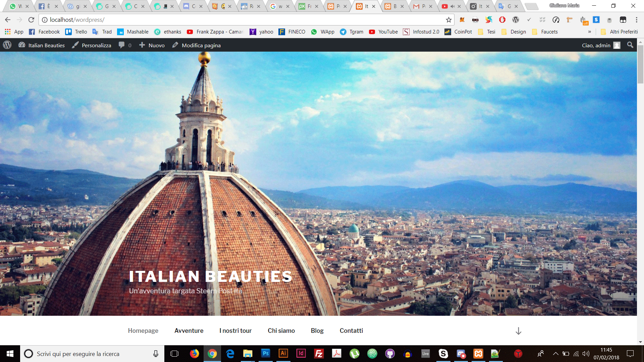Go to the Chi siamo page
This screenshot has width=644, height=362.
(x=281, y=330)
